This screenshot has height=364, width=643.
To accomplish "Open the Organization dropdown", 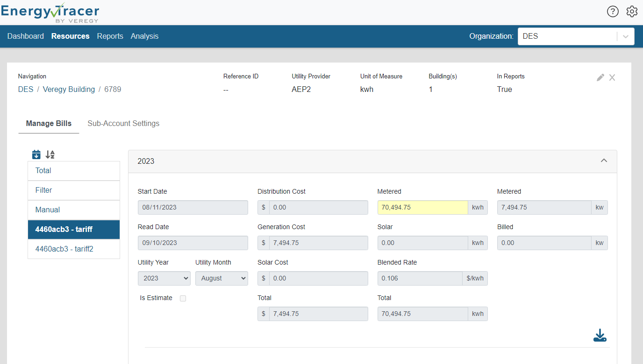I will click(x=576, y=36).
